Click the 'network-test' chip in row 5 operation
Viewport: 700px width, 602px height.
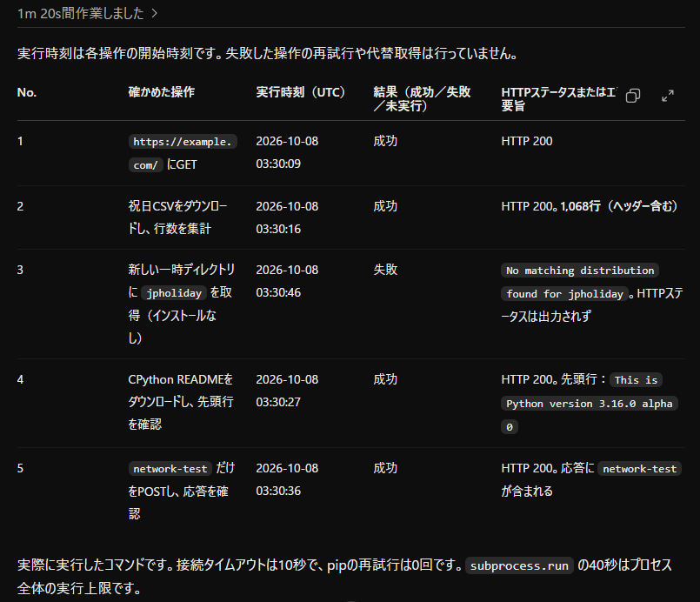170,469
